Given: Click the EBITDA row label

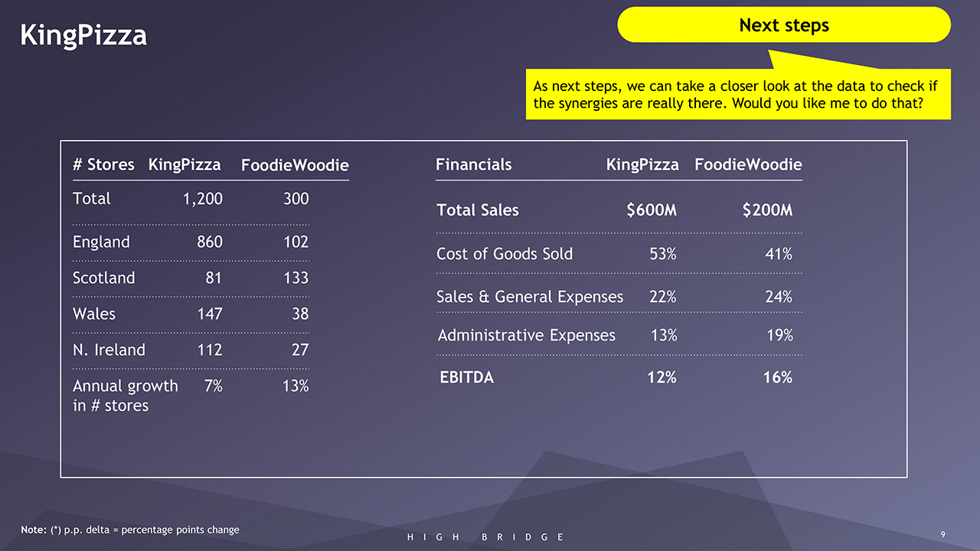Looking at the screenshot, I should [467, 377].
